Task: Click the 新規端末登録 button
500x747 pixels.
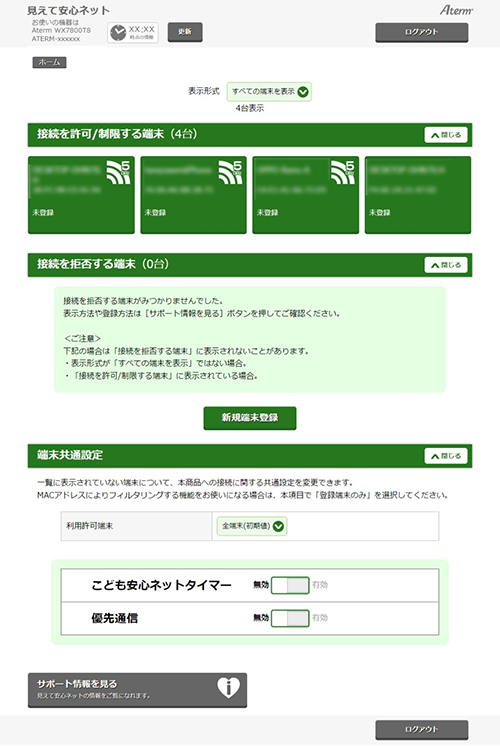Action: coord(250,418)
